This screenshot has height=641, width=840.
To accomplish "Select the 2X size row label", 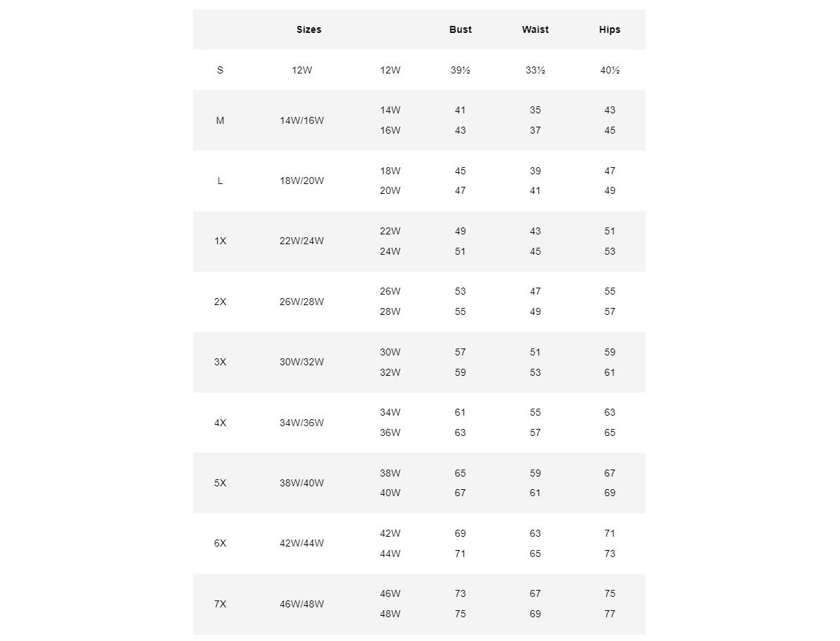I will pyautogui.click(x=220, y=302).
